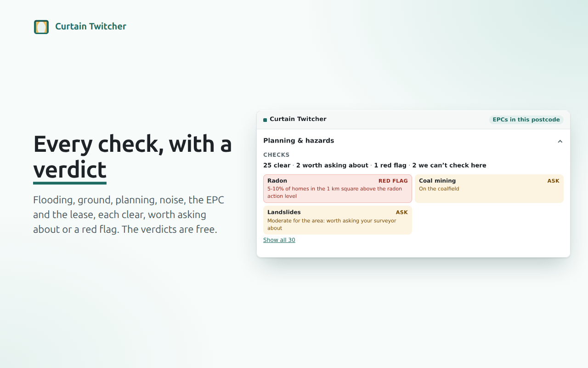Click the Planning & hazards heading

299,141
